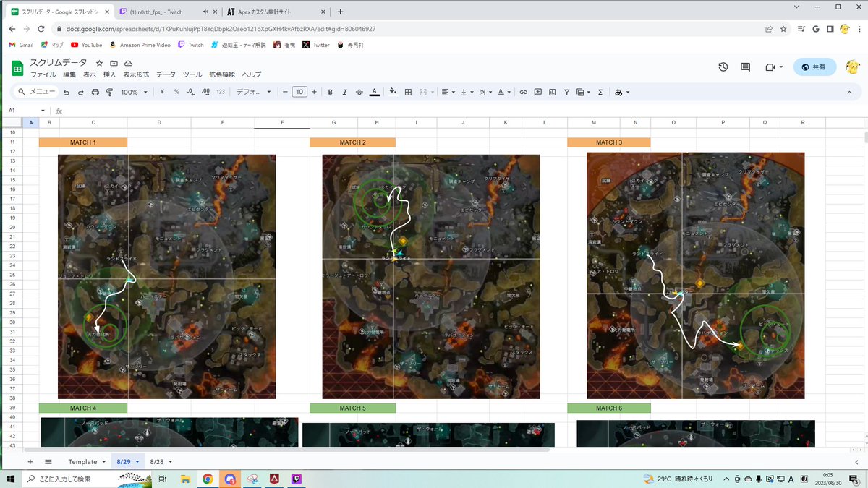The height and width of the screenshot is (488, 868).
Task: Select the MATCH 1 header cell
Action: [83, 142]
